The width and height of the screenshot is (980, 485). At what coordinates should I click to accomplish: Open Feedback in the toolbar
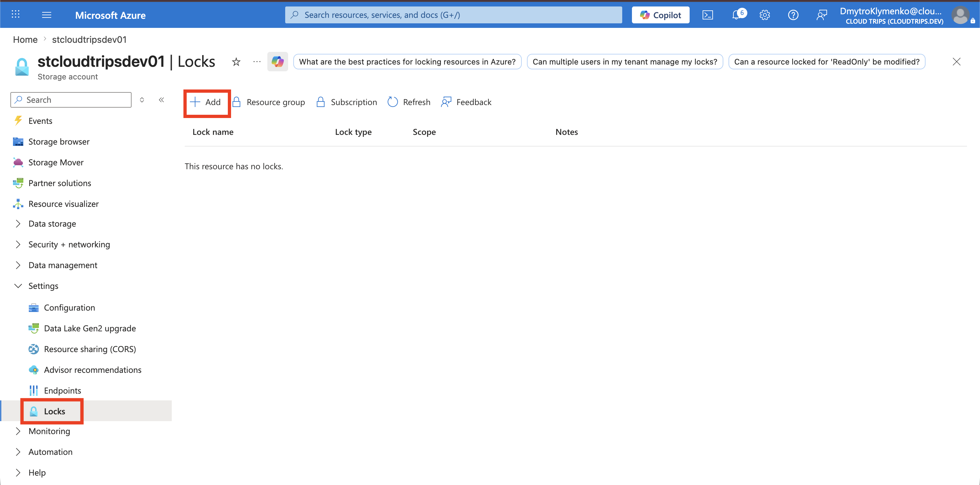pos(466,102)
